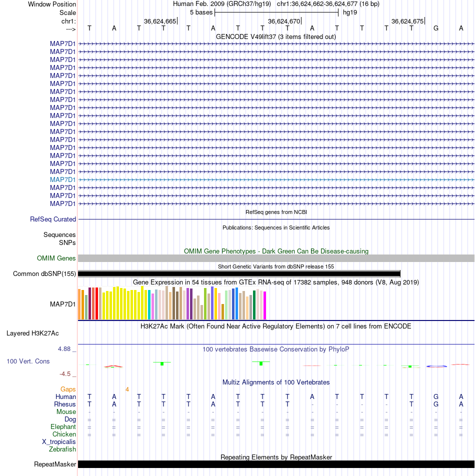The height and width of the screenshot is (476, 475).
Task: Select the Zebrafish species label
Action: tap(62, 449)
